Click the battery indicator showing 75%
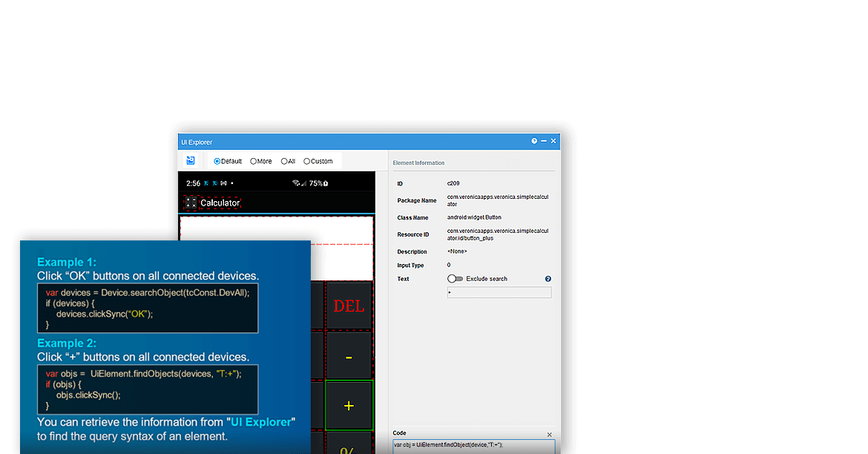 click(x=317, y=182)
